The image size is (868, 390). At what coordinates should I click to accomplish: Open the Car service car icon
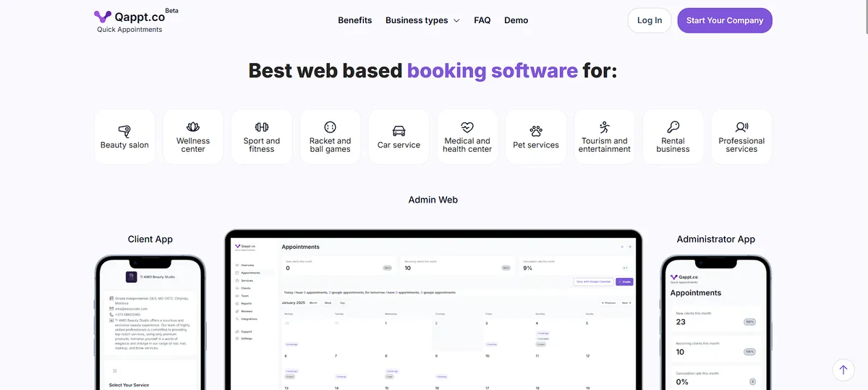(x=399, y=130)
